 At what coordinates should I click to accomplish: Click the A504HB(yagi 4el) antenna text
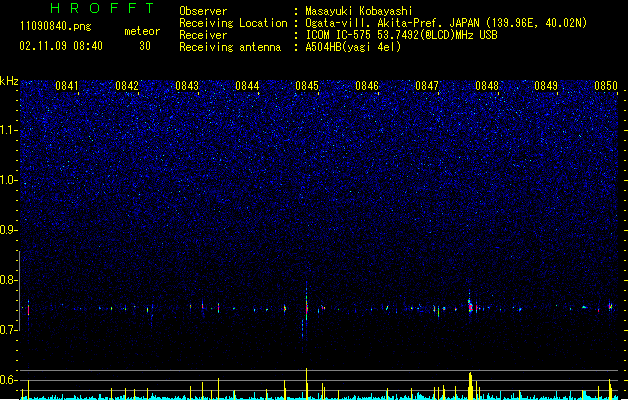353,47
